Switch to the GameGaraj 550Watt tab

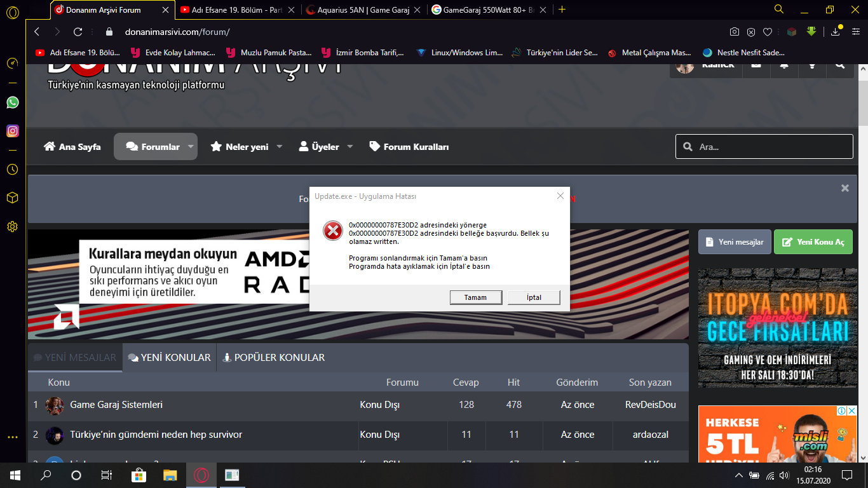click(x=489, y=10)
